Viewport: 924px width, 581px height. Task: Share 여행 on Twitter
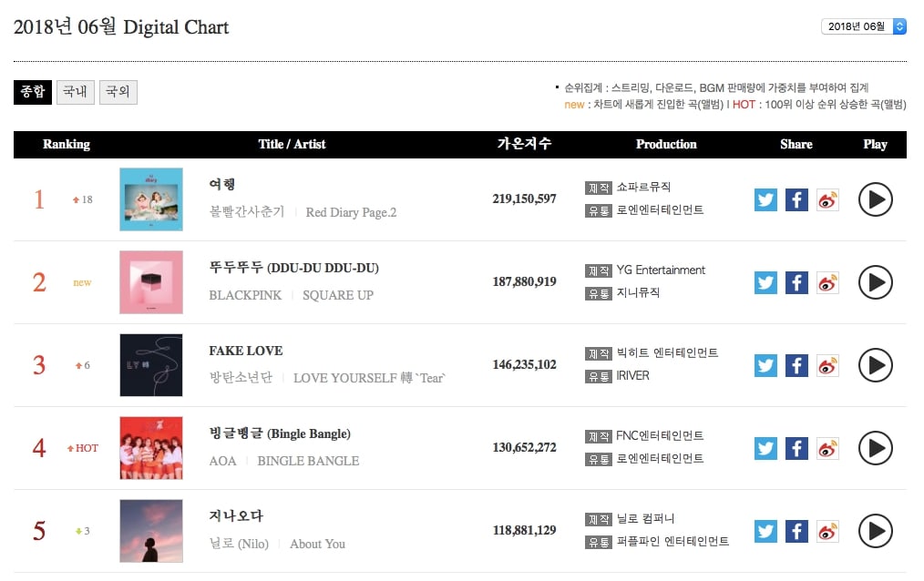tap(766, 199)
